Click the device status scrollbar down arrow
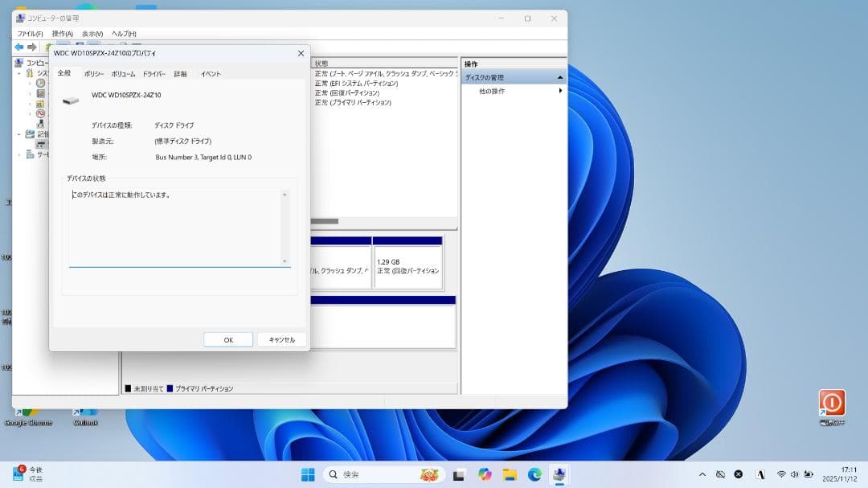This screenshot has width=868, height=488. click(x=285, y=260)
